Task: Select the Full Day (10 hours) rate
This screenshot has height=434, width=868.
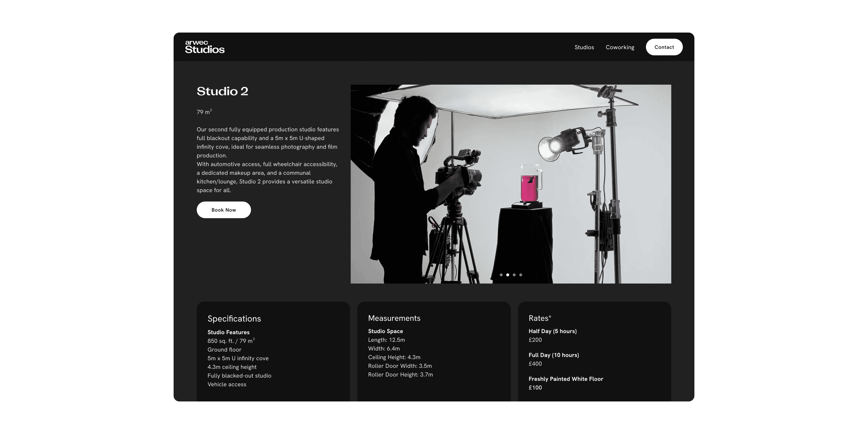Action: click(x=554, y=355)
